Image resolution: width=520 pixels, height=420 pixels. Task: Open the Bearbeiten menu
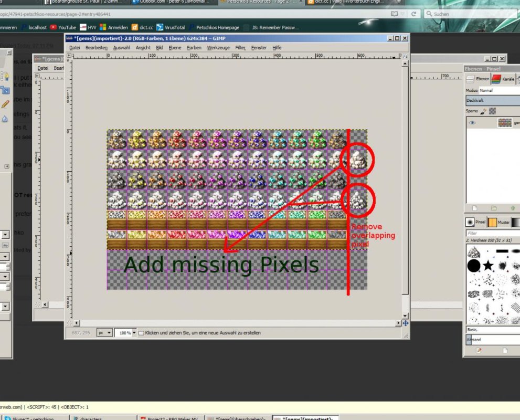(96, 48)
